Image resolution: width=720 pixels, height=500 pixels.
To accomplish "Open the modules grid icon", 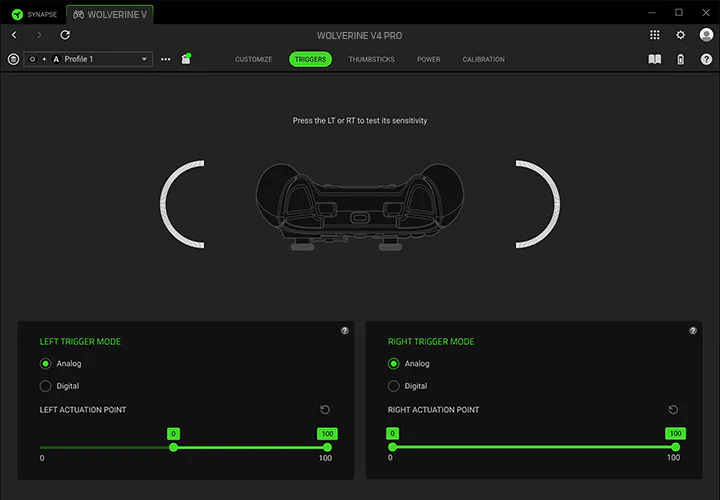I will point(655,35).
